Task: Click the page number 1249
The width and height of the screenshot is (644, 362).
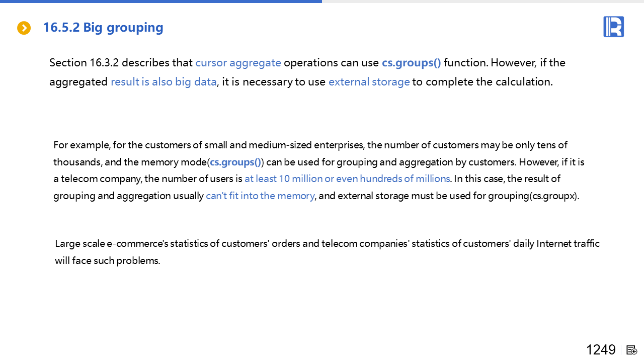Action: (601, 350)
